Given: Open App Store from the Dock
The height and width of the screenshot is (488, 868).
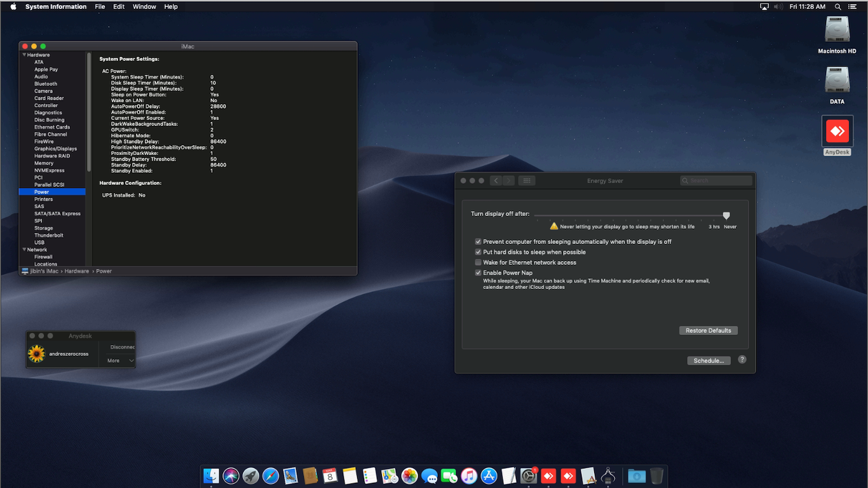Looking at the screenshot, I should [489, 475].
